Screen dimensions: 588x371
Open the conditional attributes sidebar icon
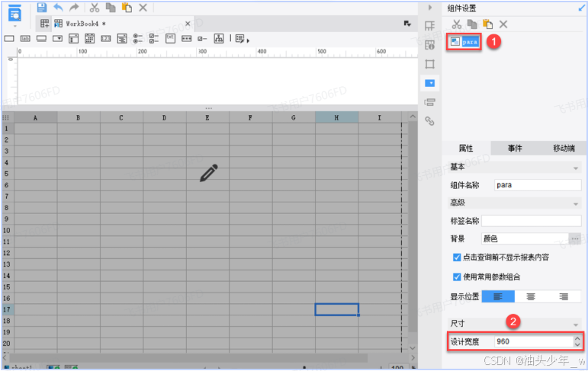(429, 102)
